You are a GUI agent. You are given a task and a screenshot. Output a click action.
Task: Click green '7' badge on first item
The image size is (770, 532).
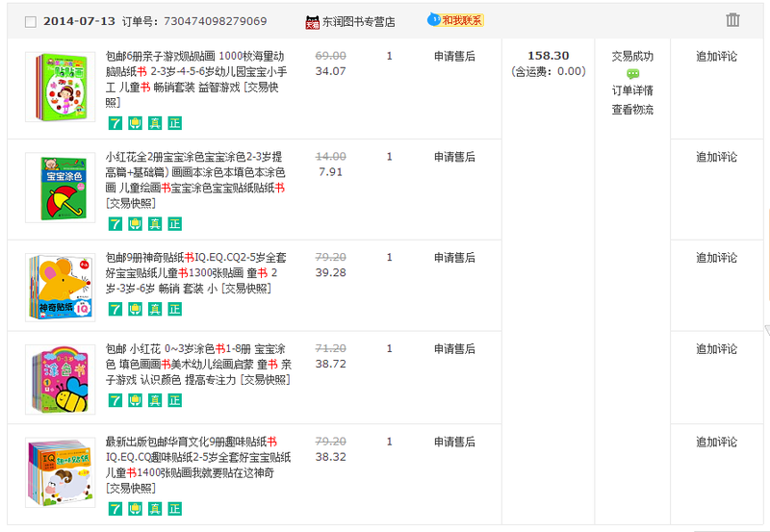tap(115, 123)
